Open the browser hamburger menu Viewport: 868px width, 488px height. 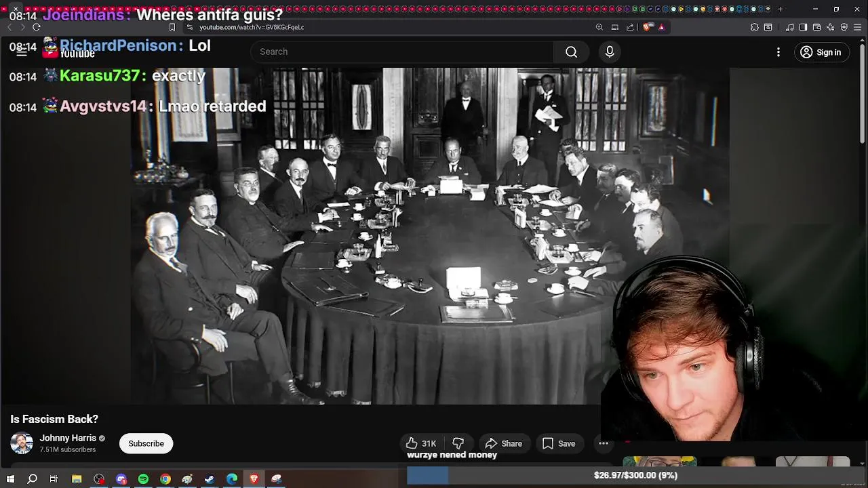click(858, 27)
